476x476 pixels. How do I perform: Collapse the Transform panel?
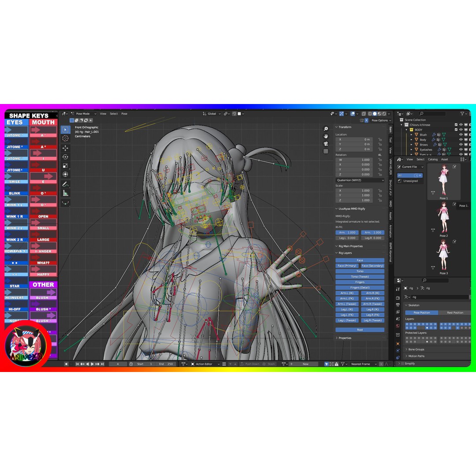[343, 127]
